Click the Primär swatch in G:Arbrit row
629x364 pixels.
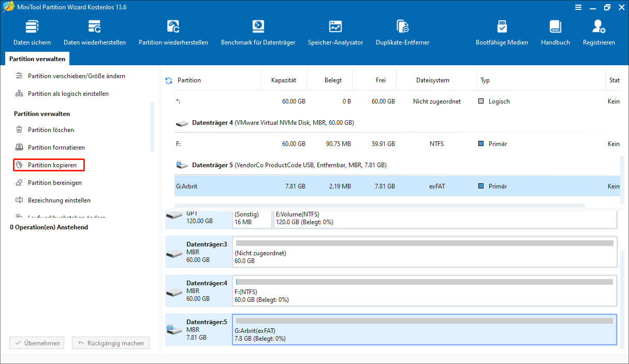[x=481, y=186]
